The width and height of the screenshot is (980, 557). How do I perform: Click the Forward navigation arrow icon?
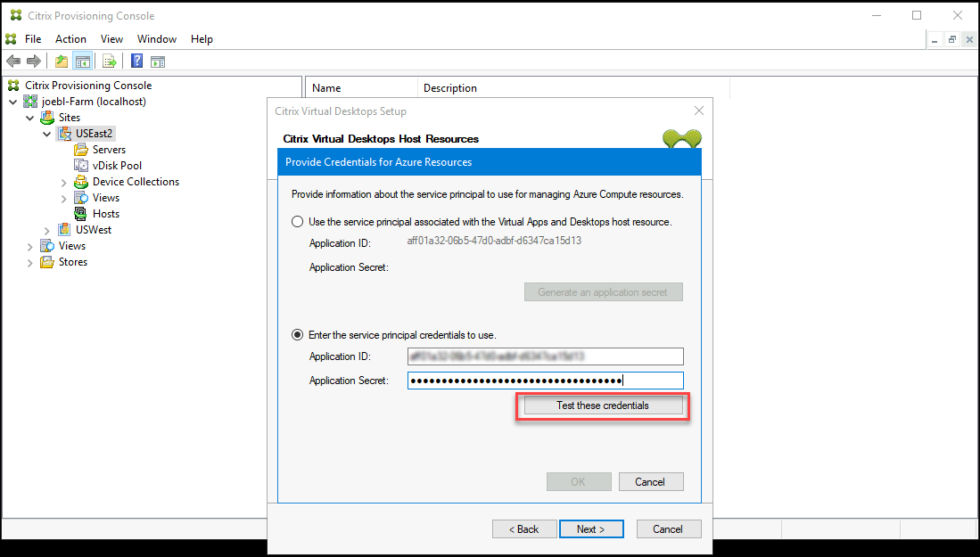click(34, 61)
